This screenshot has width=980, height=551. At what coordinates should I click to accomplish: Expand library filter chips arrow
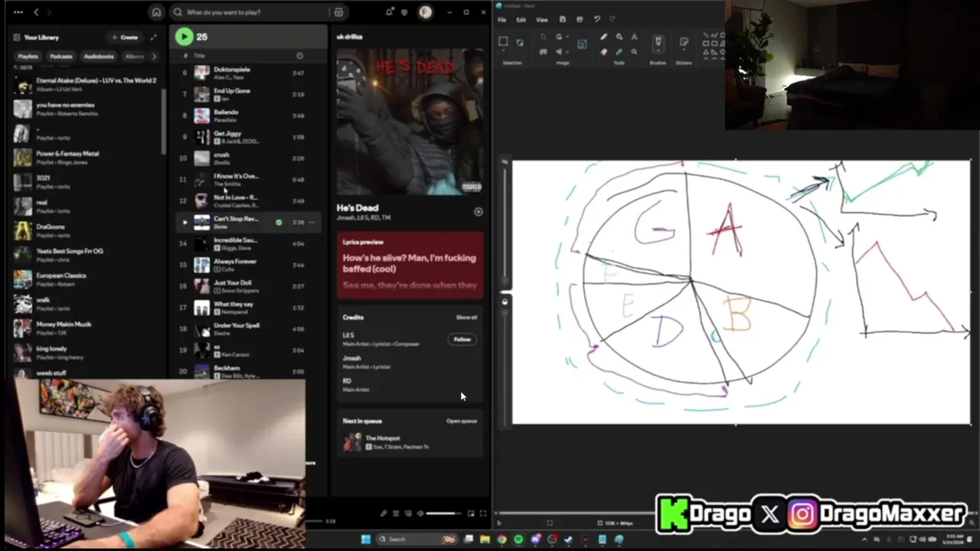(x=154, y=56)
